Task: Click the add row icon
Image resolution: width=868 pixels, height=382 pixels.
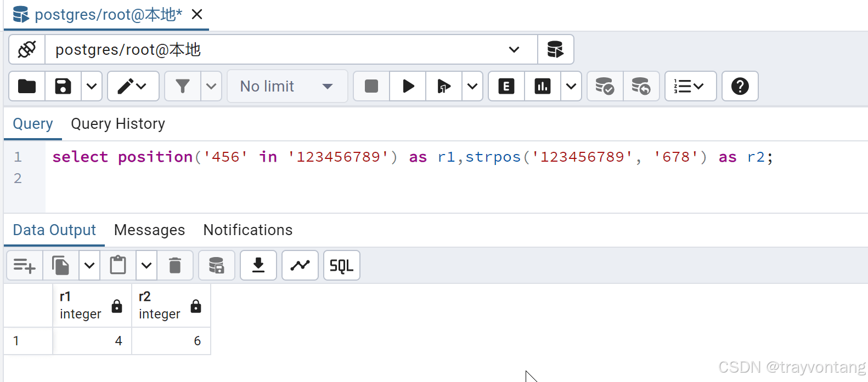Action: pos(25,265)
